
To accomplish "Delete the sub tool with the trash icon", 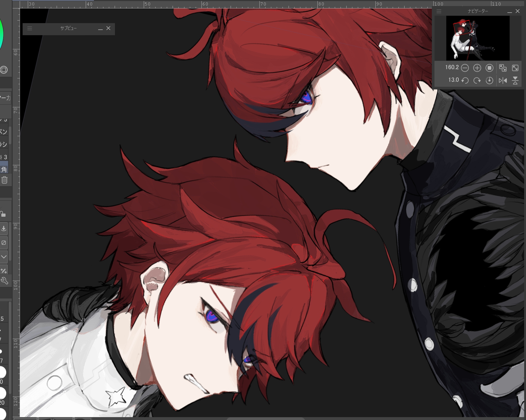I will [x=4, y=180].
